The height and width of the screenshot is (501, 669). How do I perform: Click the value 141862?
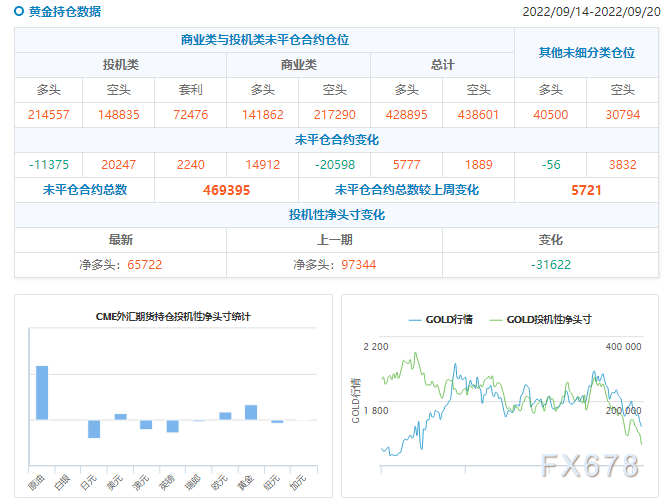[x=262, y=115]
